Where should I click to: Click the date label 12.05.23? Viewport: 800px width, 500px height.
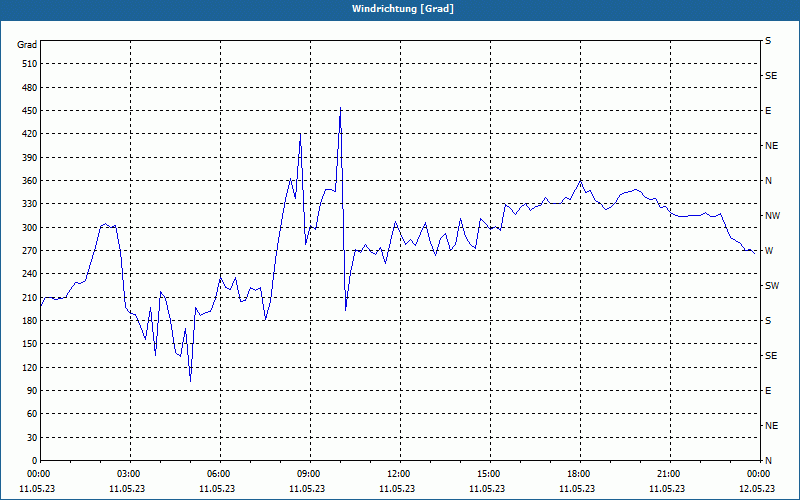757,488
